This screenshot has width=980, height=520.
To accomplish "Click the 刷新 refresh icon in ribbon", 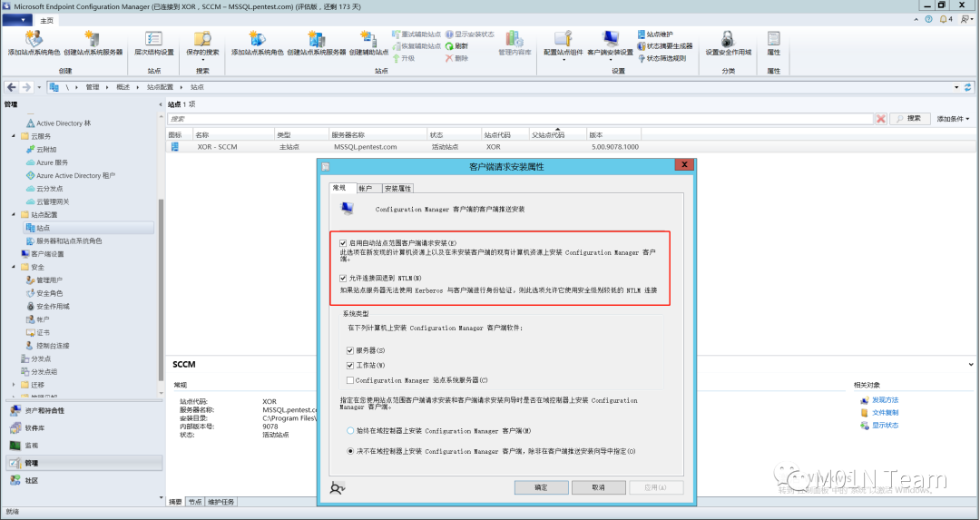I will pyautogui.click(x=449, y=46).
